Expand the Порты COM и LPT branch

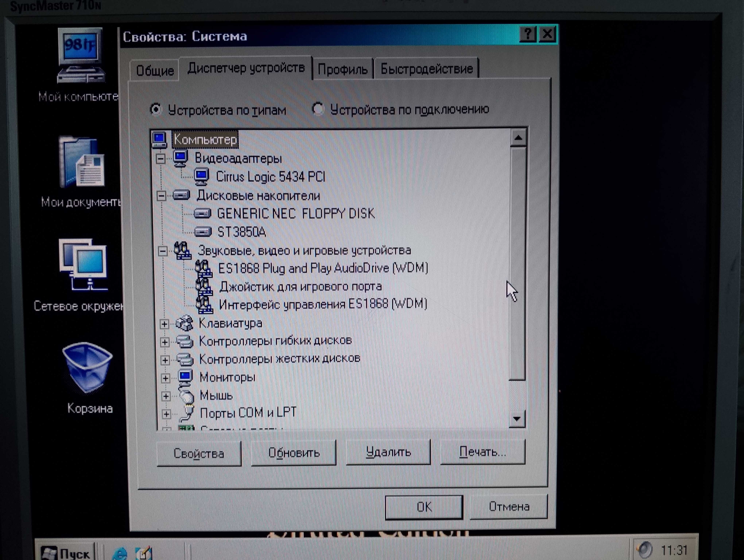(166, 414)
